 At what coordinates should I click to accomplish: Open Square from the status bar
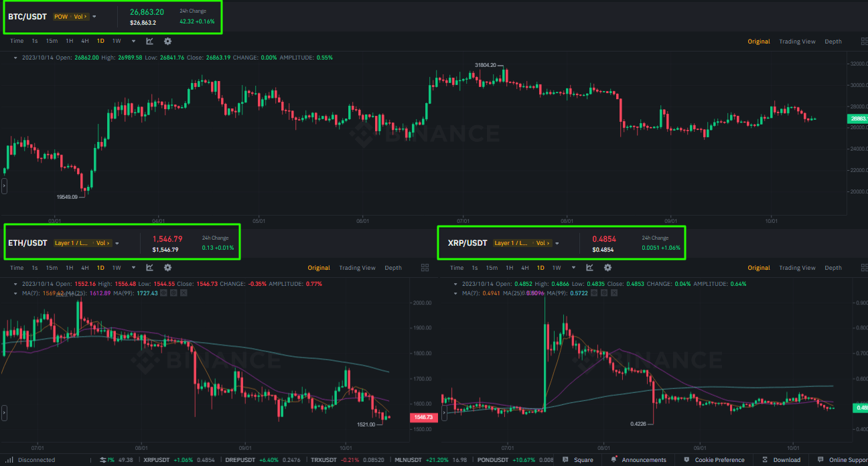click(x=579, y=460)
